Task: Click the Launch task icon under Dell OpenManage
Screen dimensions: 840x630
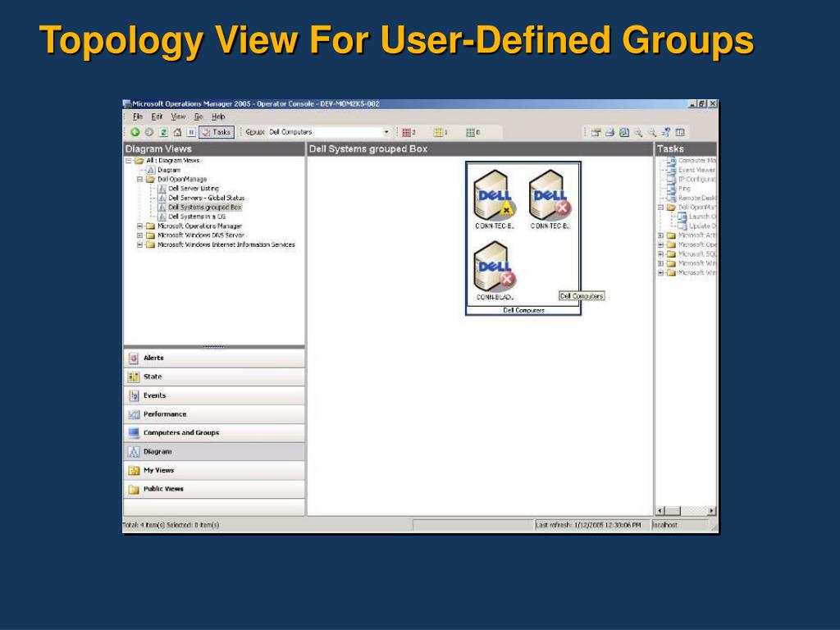Action: click(682, 217)
